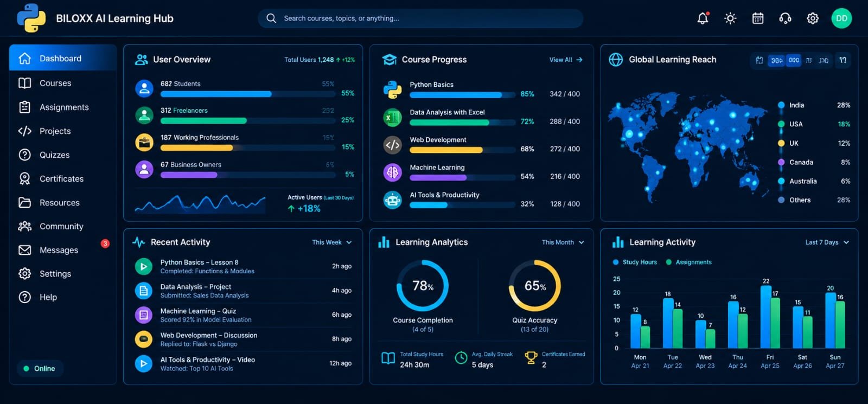Open the gear settings icon in top bar

pos(813,18)
